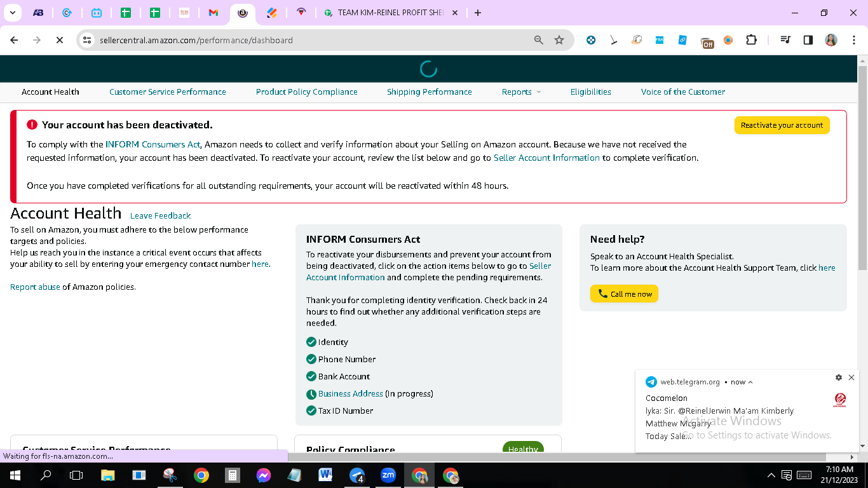Viewport: 868px width, 488px height.
Task: Click the Bank Account check icon
Action: click(x=311, y=376)
